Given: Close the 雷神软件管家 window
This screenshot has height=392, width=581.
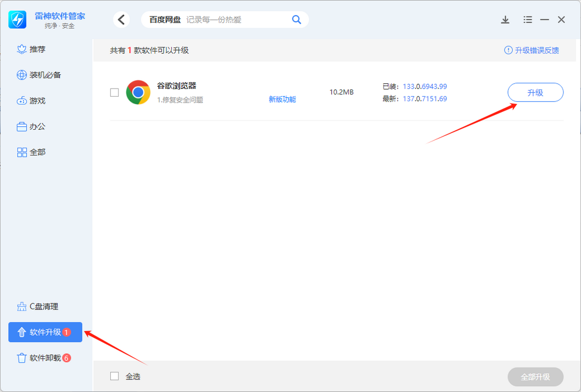Looking at the screenshot, I should tap(561, 20).
